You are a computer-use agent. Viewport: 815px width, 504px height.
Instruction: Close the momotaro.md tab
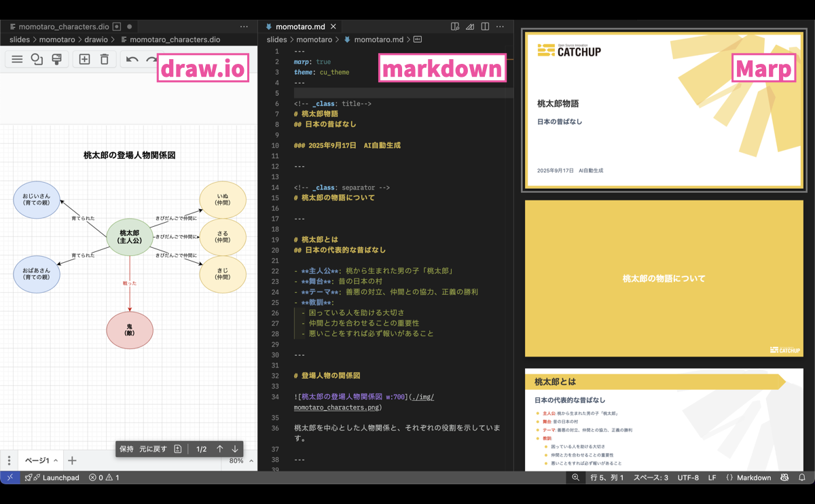point(333,26)
